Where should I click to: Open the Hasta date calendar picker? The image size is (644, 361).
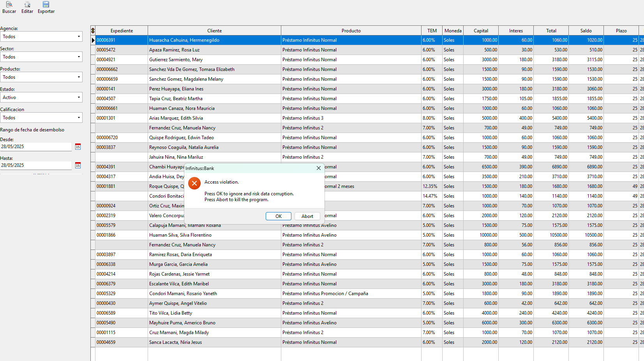(x=78, y=165)
